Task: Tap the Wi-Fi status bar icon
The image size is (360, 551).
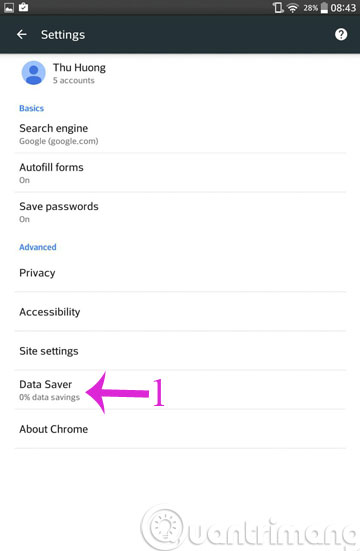Action: point(292,8)
